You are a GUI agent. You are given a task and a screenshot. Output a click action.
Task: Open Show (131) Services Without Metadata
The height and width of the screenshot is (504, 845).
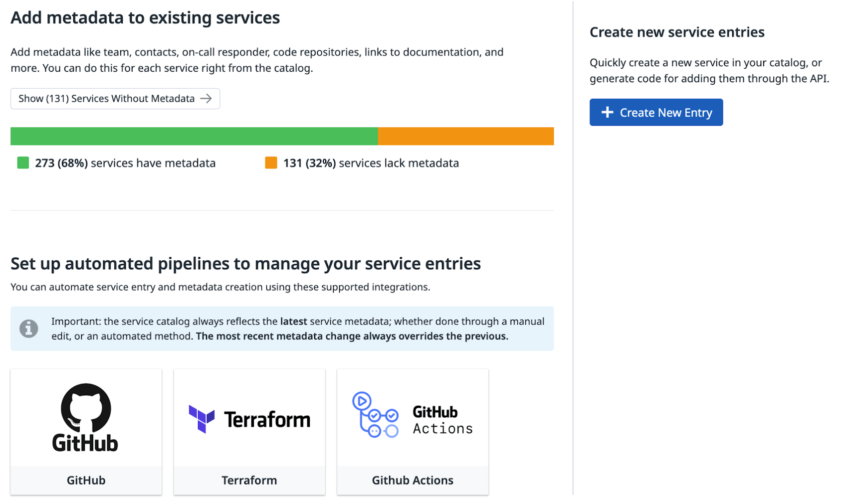click(x=115, y=98)
